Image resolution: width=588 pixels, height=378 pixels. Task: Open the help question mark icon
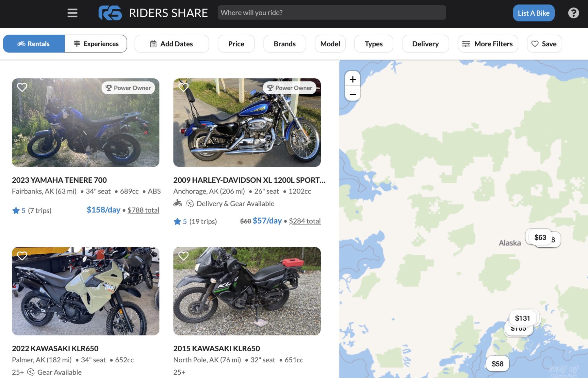tap(573, 13)
